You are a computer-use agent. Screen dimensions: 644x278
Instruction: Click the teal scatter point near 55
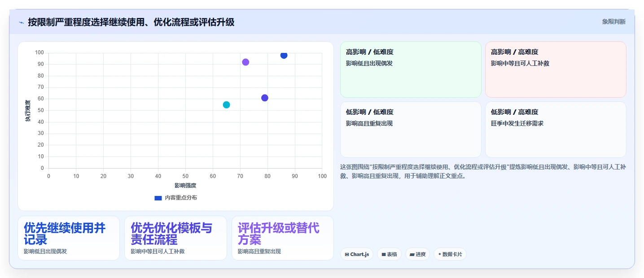pyautogui.click(x=226, y=105)
